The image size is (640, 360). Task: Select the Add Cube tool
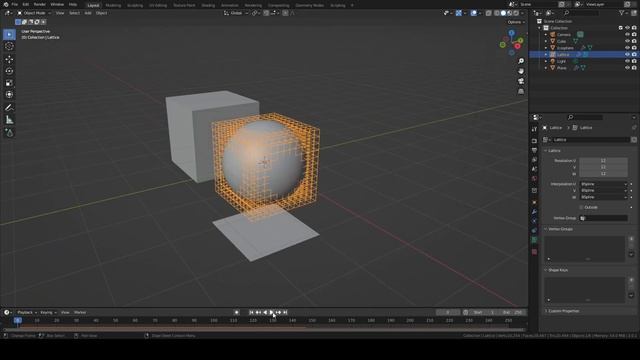tap(9, 133)
